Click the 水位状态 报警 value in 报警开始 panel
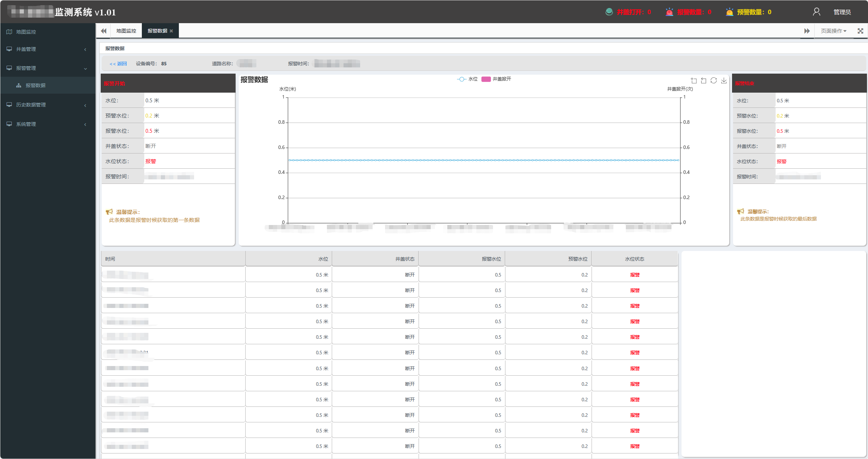The image size is (868, 459). (151, 161)
